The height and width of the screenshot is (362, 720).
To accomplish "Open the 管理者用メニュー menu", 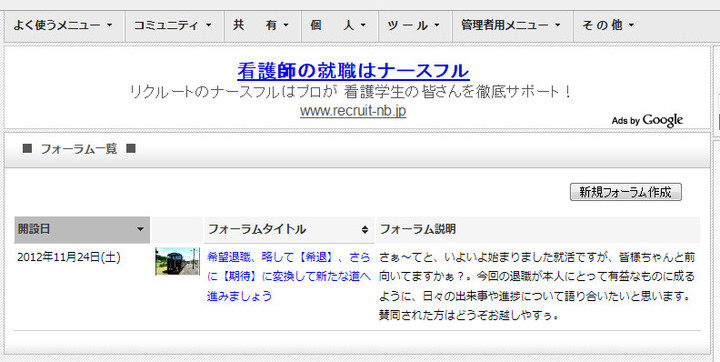I will coord(512,25).
